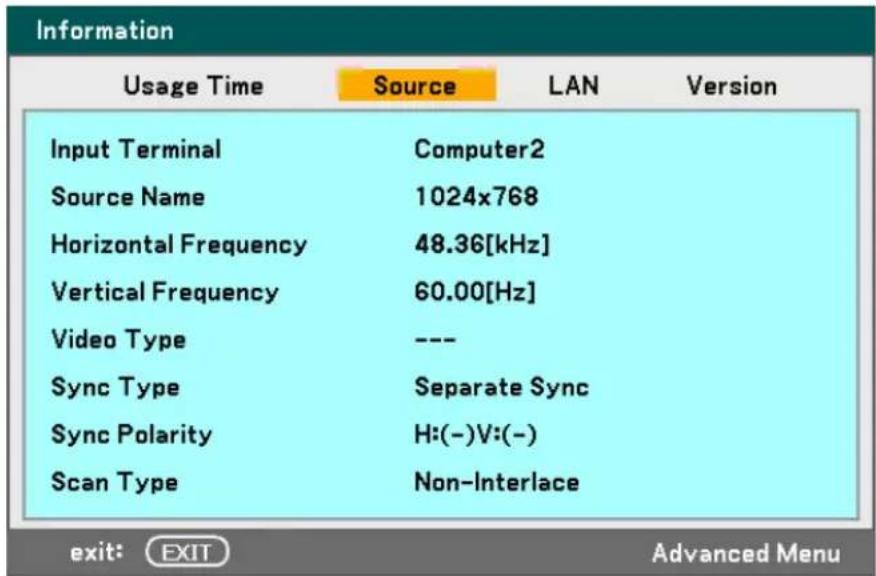Click the Separate Sync value
876x576 pixels.
click(502, 387)
